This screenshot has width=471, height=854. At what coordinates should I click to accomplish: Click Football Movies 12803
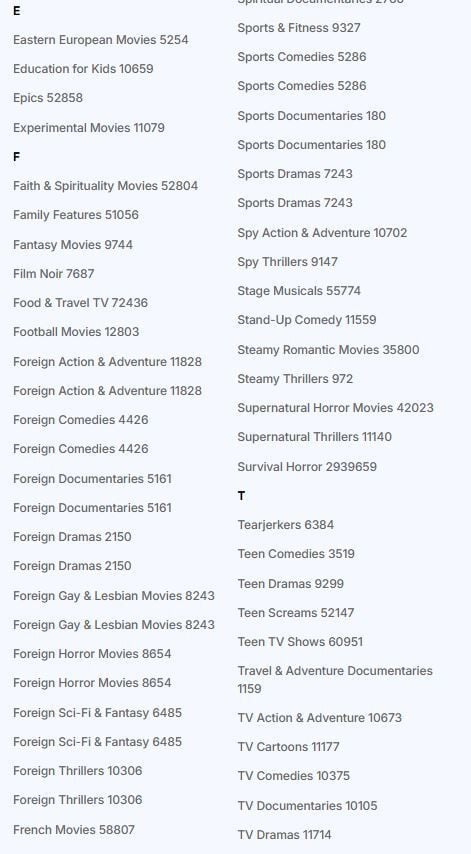pos(76,331)
